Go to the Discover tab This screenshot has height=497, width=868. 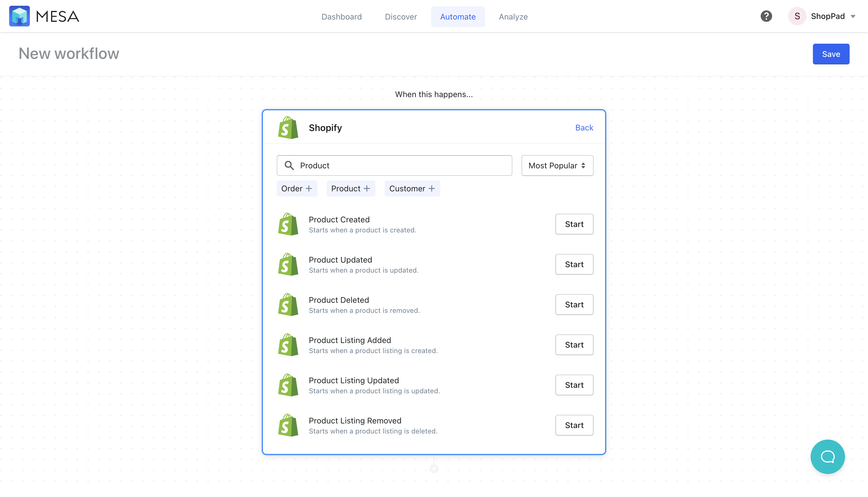[401, 16]
